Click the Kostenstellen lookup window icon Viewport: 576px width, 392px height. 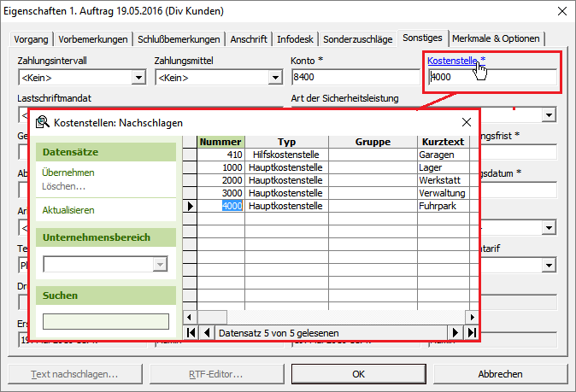point(42,123)
